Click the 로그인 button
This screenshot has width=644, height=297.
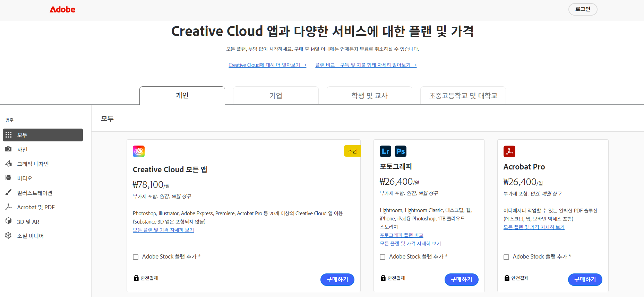[583, 9]
